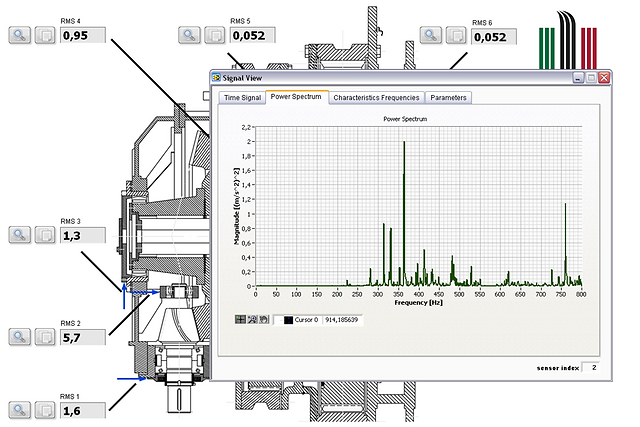This screenshot has height=427, width=640.
Task: Click the RMS 6 value field 0,052
Action: [x=494, y=37]
